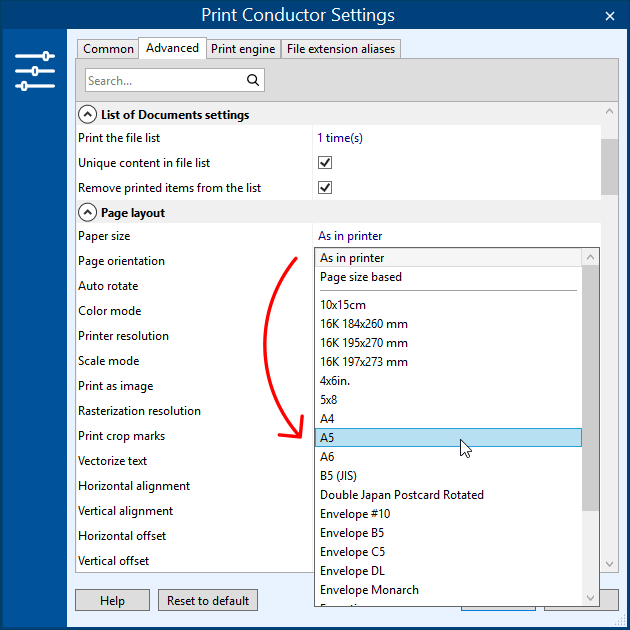Click the Printer resolution setting row
This screenshot has width=630, height=630.
tap(194, 336)
